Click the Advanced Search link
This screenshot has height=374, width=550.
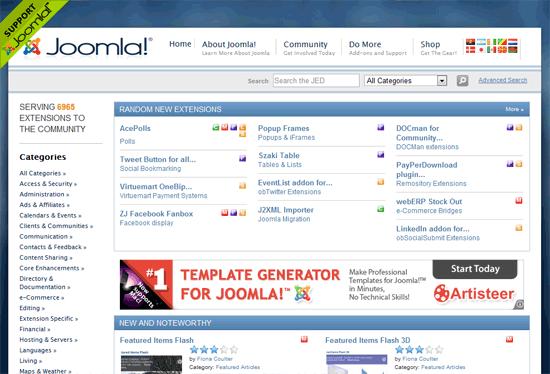pos(503,80)
